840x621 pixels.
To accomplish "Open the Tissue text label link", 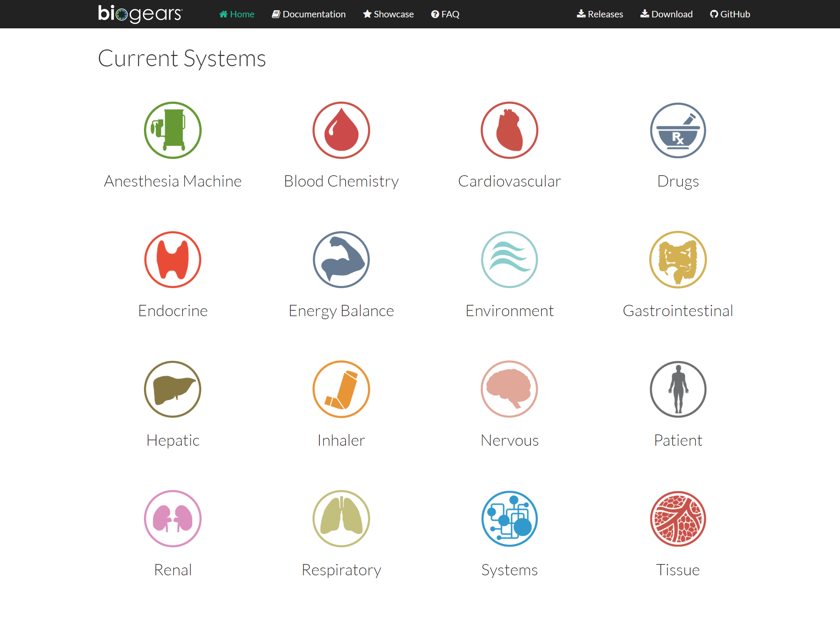I will pyautogui.click(x=678, y=570).
